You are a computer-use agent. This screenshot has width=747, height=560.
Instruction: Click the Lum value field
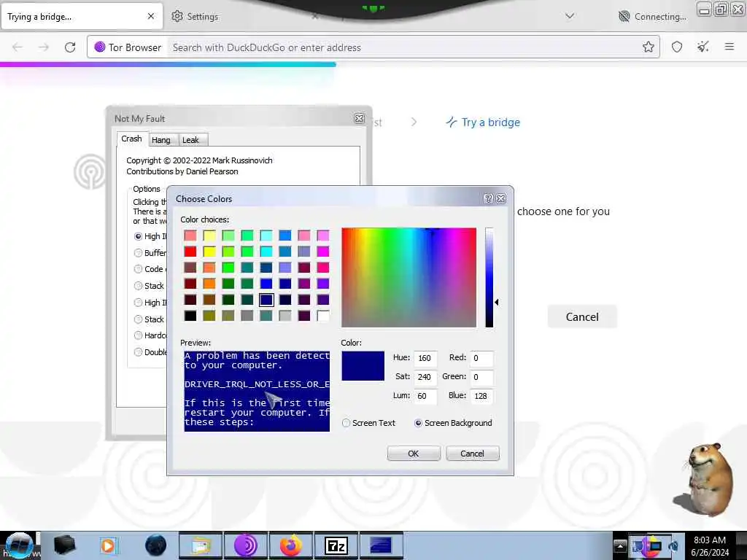pyautogui.click(x=425, y=396)
